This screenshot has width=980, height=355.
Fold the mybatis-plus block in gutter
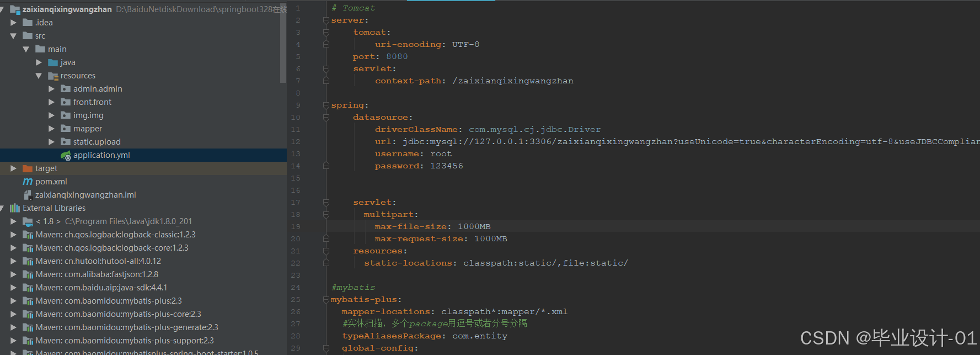326,300
